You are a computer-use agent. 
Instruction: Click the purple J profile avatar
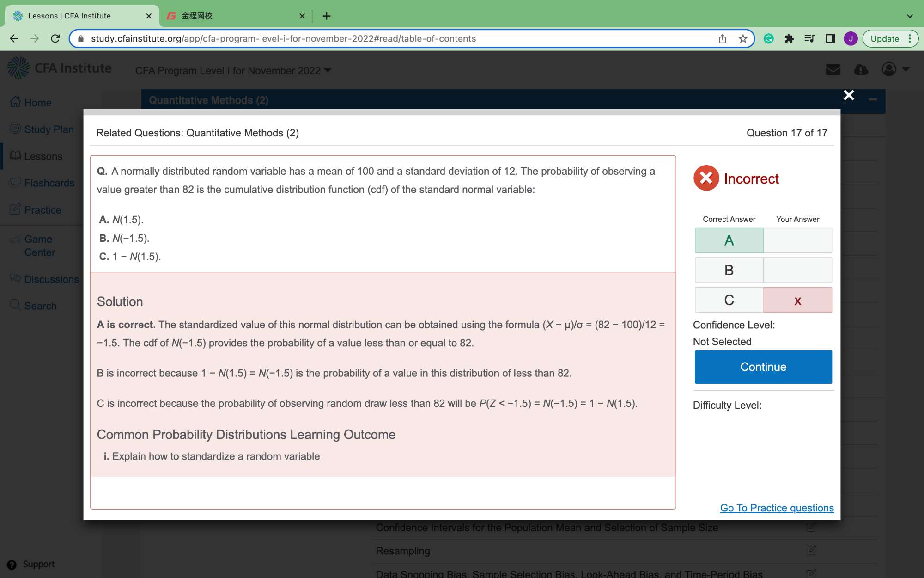(851, 39)
